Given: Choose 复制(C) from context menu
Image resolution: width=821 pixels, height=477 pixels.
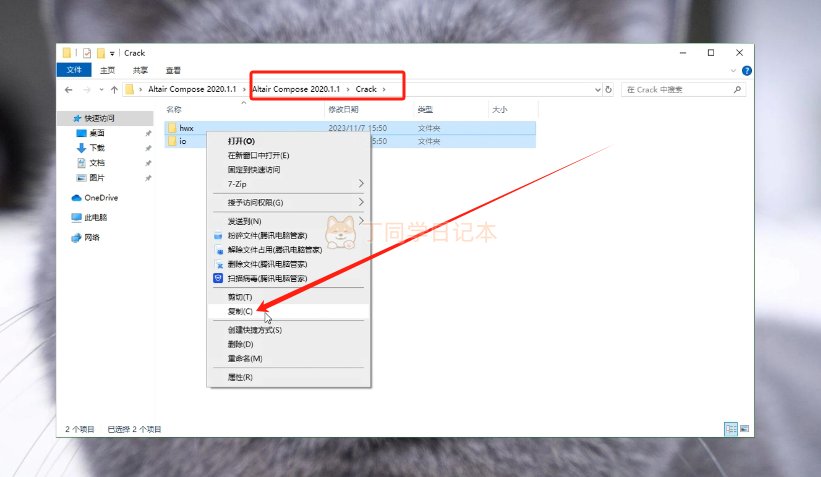Looking at the screenshot, I should (289, 311).
